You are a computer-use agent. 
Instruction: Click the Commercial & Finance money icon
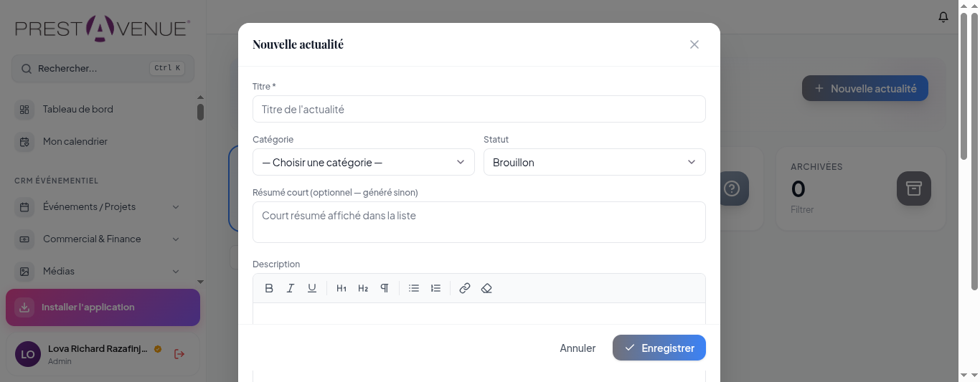pos(24,239)
